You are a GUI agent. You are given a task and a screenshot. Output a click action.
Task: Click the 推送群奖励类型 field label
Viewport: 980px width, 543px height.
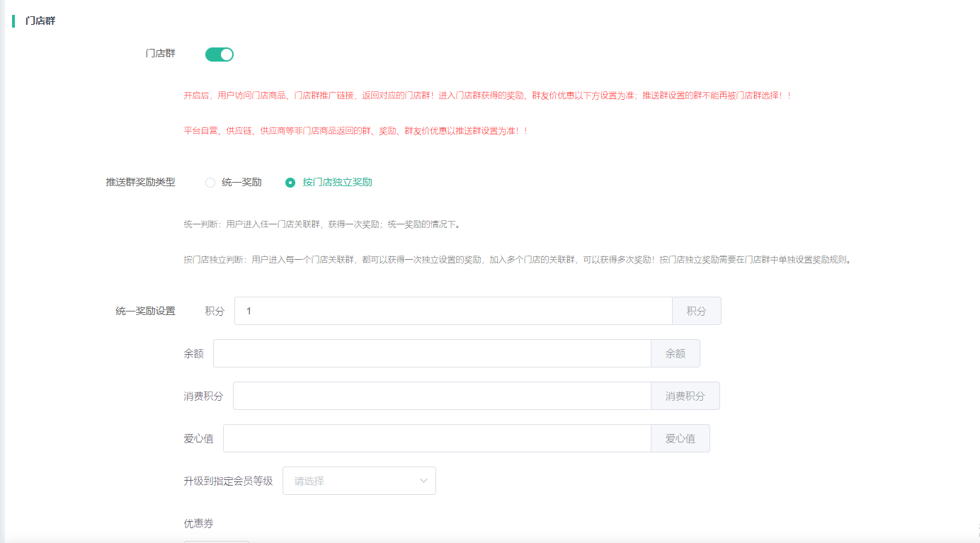140,182
